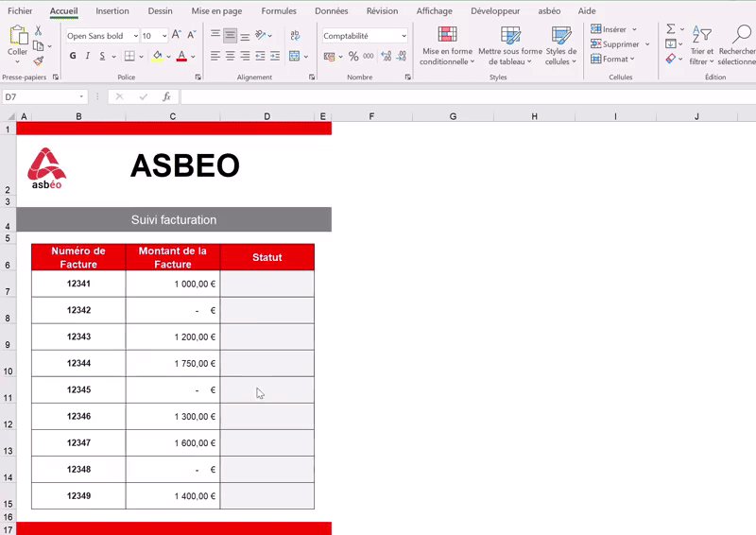The width and height of the screenshot is (756, 535).
Task: Click the Coller paste icon
Action: [18, 35]
